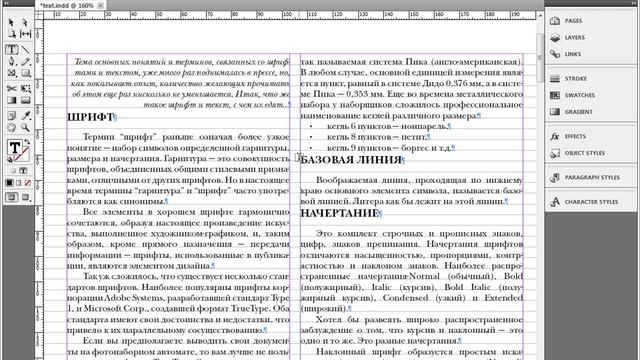Select the Gradient Swatch tool
The width and height of the screenshot is (640, 360).
(11, 100)
